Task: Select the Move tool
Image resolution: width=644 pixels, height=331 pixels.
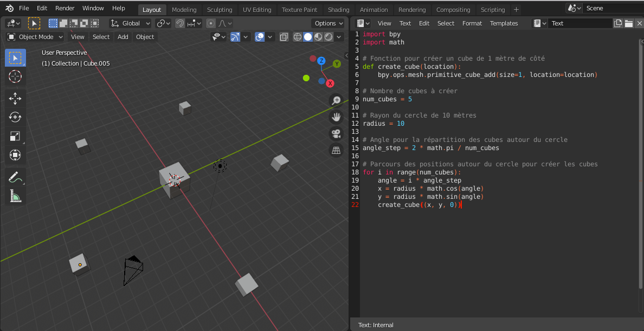Action: point(15,98)
